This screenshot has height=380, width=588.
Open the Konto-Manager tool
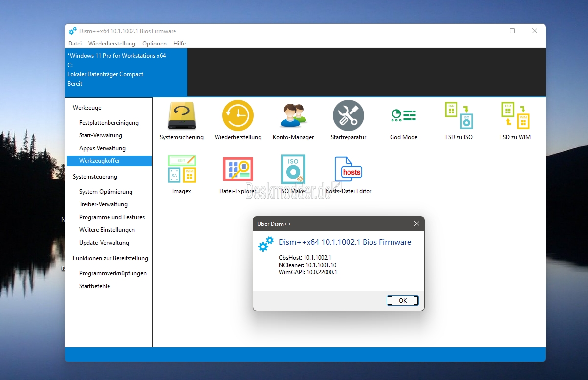click(293, 121)
